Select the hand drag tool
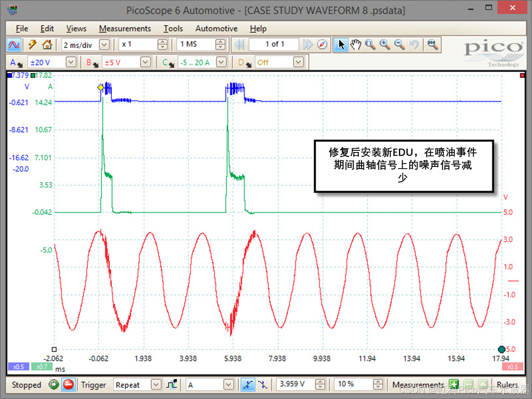This screenshot has width=532, height=399. [356, 44]
